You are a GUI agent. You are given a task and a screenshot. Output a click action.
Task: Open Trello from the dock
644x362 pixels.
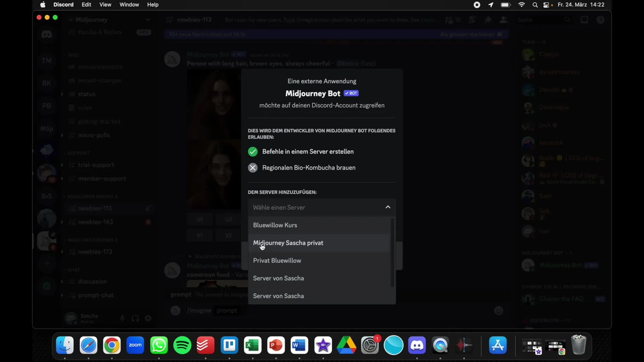(x=229, y=345)
